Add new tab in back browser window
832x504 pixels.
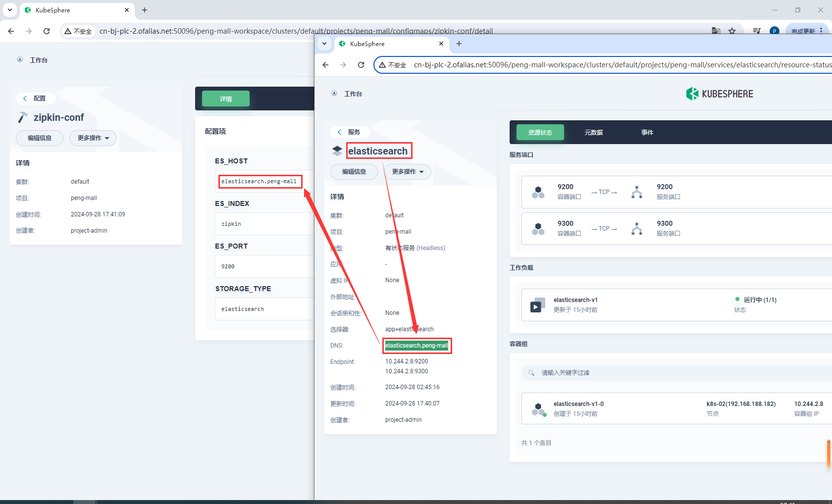click(145, 10)
